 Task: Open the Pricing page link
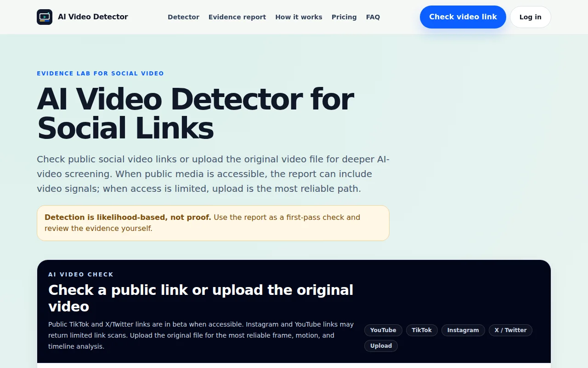344,17
